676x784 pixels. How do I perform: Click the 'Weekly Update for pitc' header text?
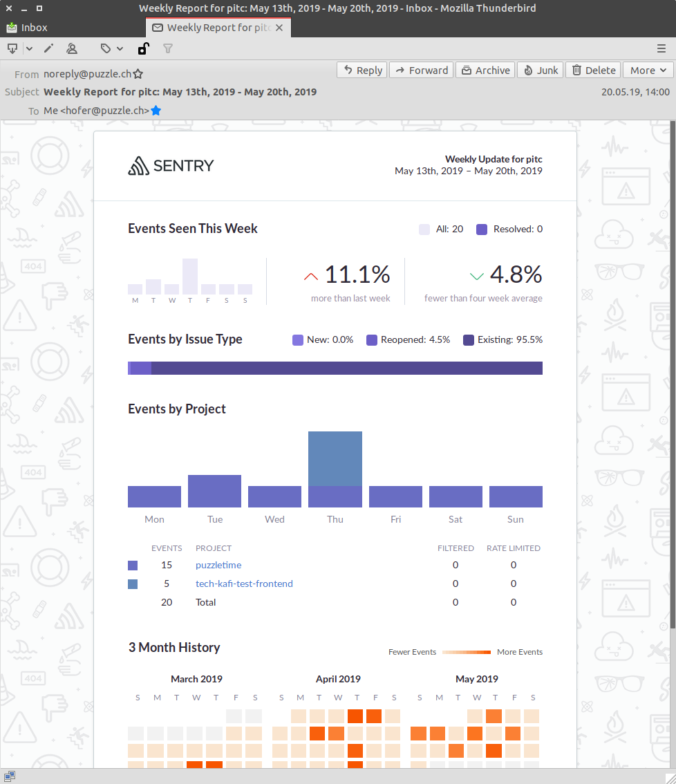tap(494, 159)
